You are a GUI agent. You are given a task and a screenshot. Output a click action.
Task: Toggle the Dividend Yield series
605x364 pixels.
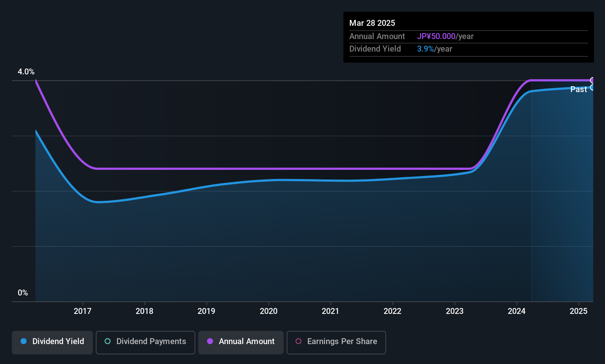(x=52, y=343)
